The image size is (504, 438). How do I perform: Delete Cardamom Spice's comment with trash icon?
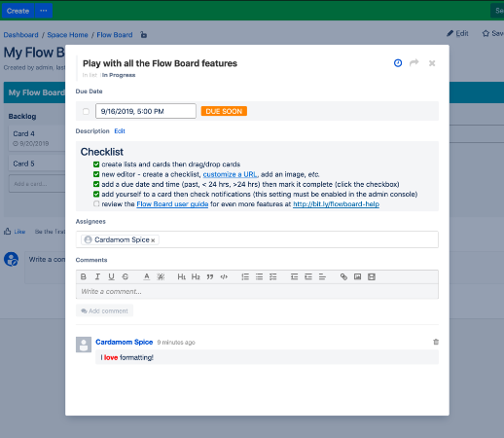pos(436,342)
